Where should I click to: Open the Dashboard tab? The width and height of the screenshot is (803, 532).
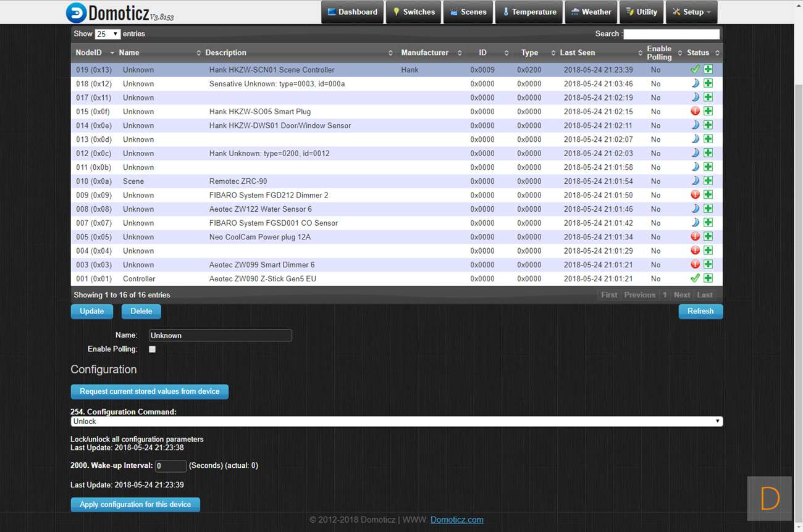(x=352, y=12)
